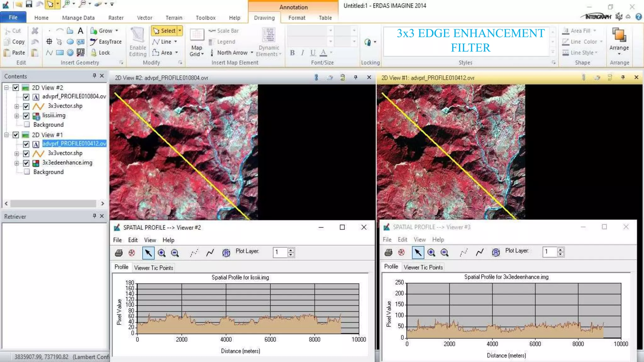Open the Edit menu in Spatial Profile Viewer #2
The image size is (644, 362).
(133, 240)
